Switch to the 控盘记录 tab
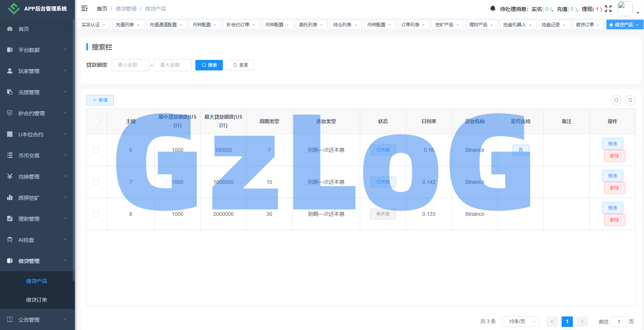 pos(554,24)
